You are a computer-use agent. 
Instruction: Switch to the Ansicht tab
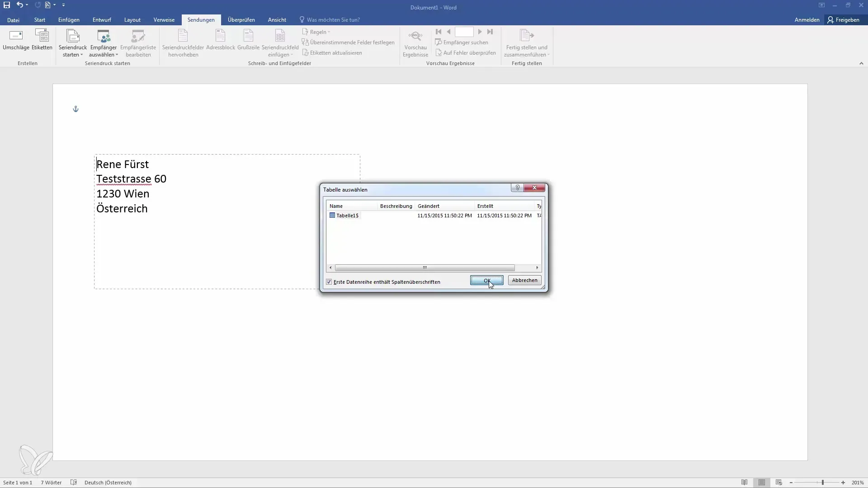coord(277,20)
